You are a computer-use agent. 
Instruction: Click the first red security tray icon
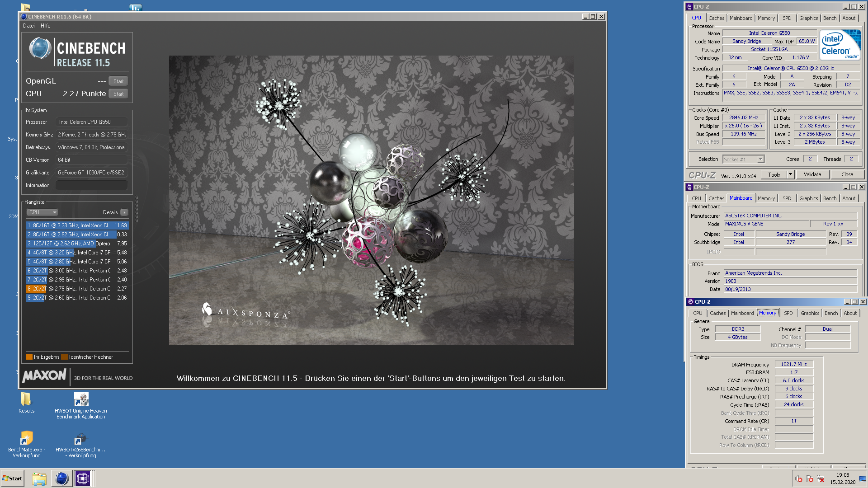(x=798, y=479)
